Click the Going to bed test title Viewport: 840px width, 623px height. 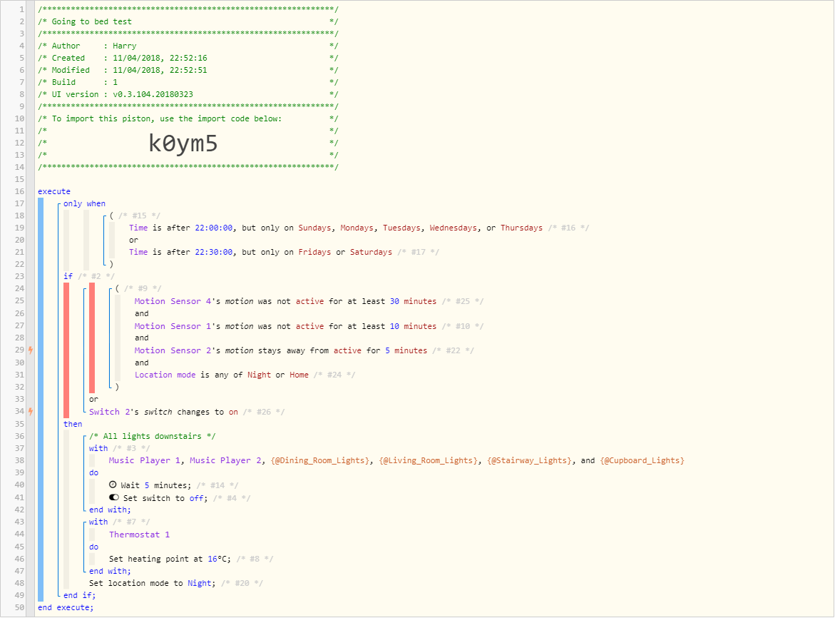(x=92, y=21)
